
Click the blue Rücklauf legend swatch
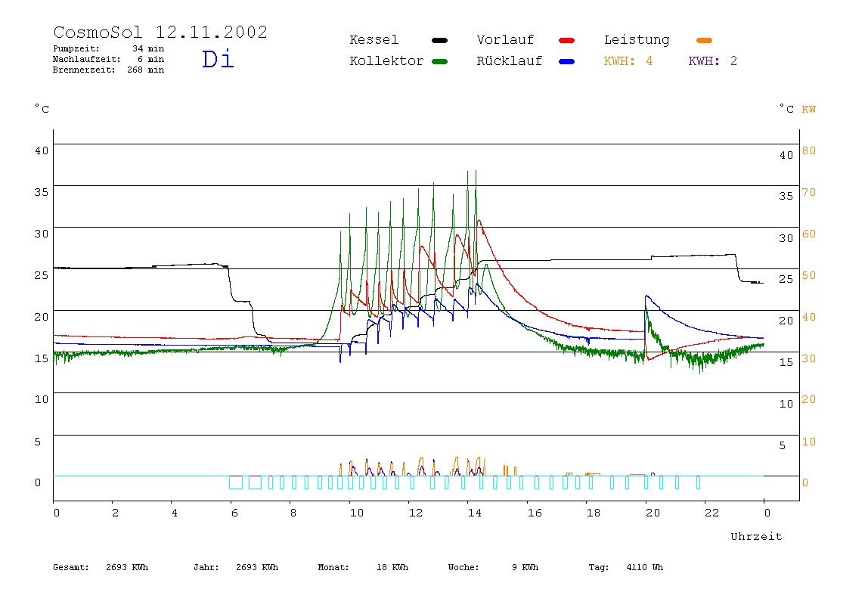[567, 61]
